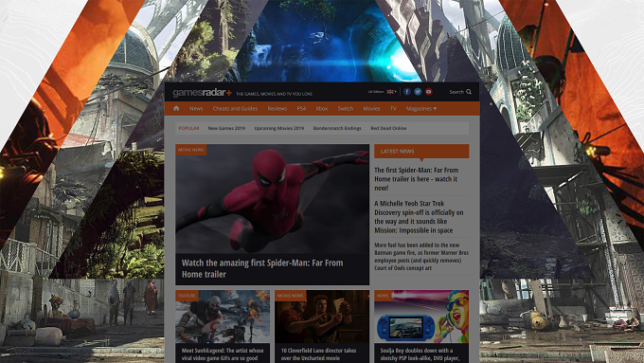Image resolution: width=644 pixels, height=363 pixels.
Task: Open popular link Red Dead Online
Action: [388, 128]
